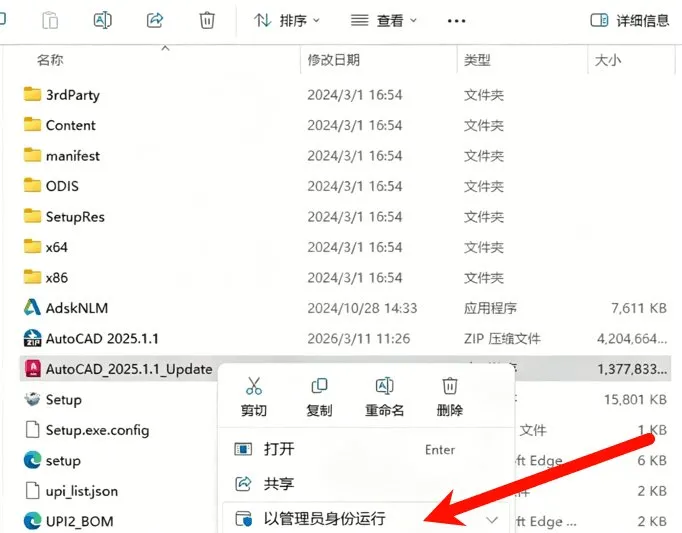The image size is (682, 533).
Task: Select the Setup application icon
Action: point(32,399)
